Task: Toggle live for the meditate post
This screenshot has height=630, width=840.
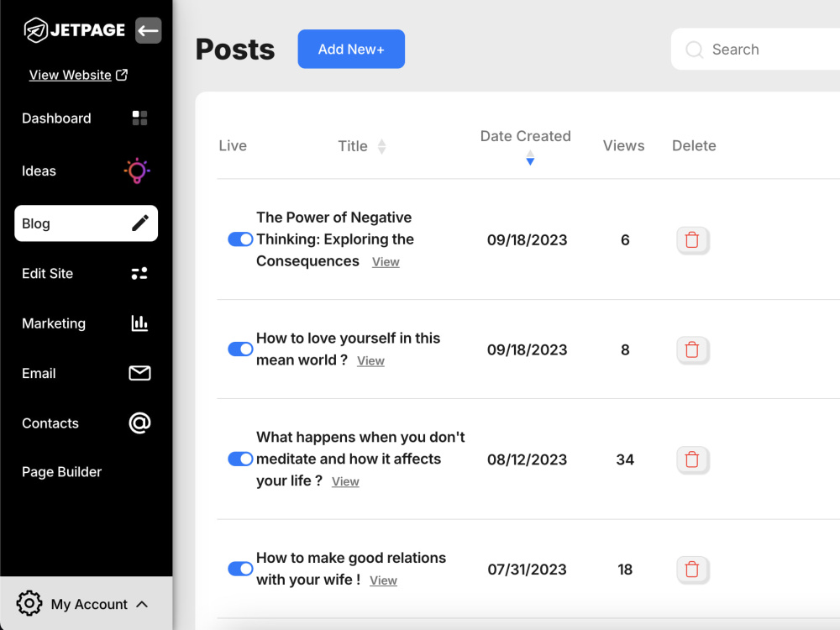Action: (x=240, y=459)
